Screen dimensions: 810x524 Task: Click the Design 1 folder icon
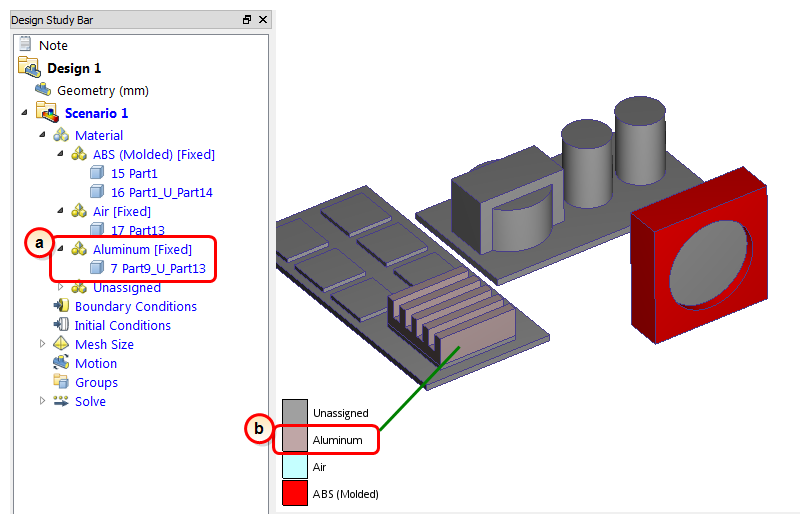point(29,67)
